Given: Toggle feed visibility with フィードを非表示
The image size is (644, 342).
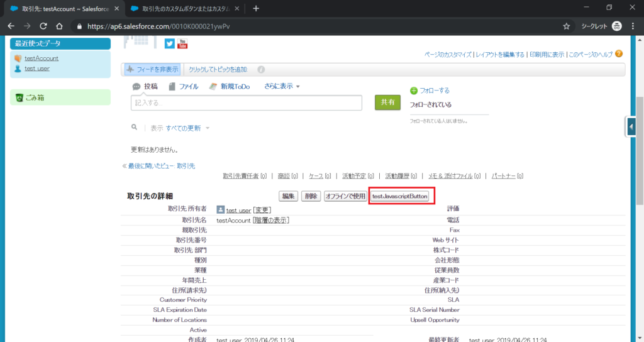Looking at the screenshot, I should (x=152, y=69).
